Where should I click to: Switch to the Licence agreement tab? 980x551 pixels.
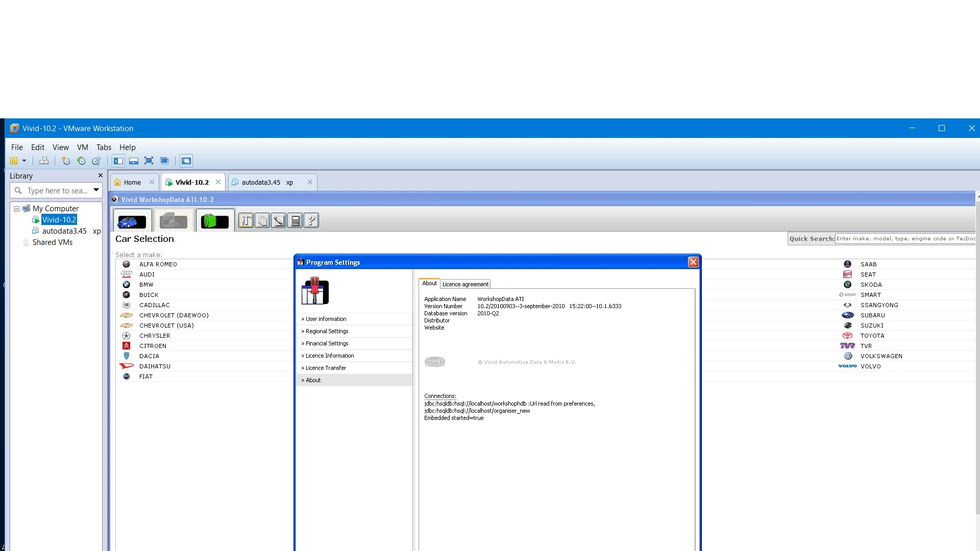[465, 284]
